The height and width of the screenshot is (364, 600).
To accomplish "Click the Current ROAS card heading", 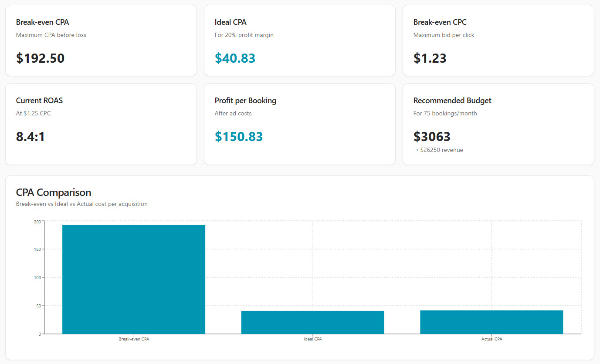I will click(x=39, y=101).
